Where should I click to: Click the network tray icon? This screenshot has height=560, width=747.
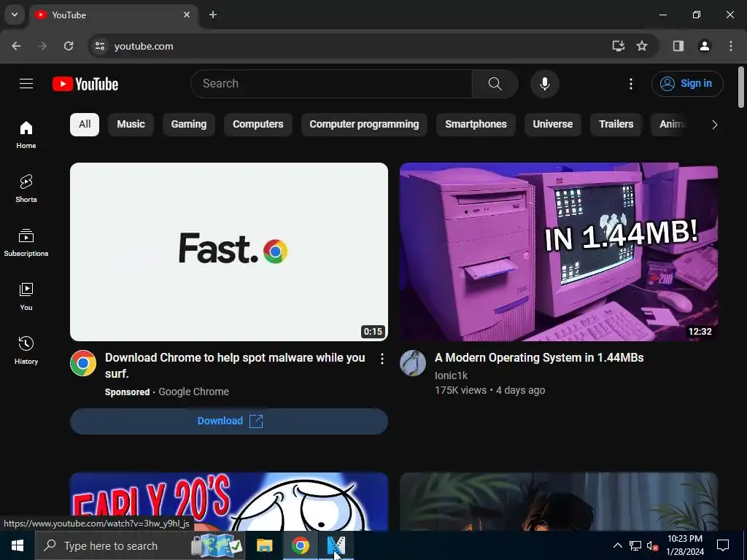(x=635, y=545)
